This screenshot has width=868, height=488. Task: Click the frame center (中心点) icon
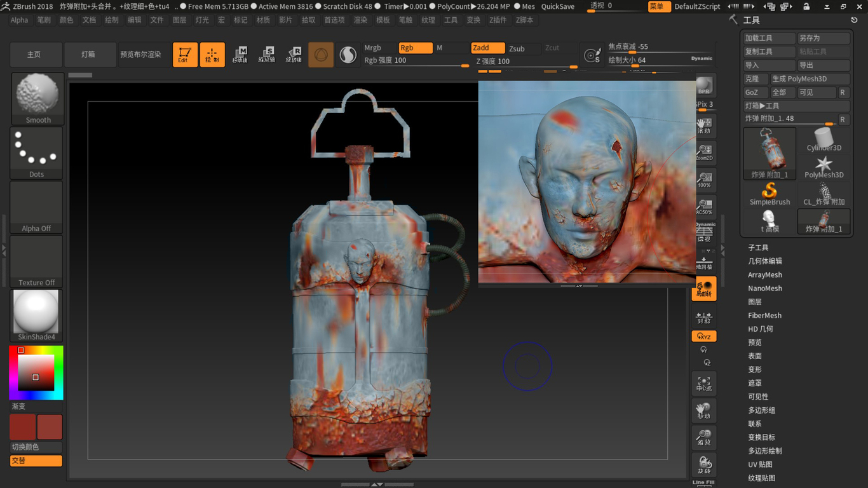click(704, 383)
